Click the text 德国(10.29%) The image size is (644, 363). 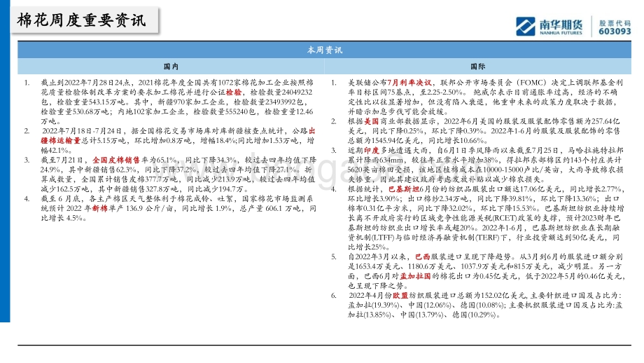pyautogui.click(x=475, y=315)
